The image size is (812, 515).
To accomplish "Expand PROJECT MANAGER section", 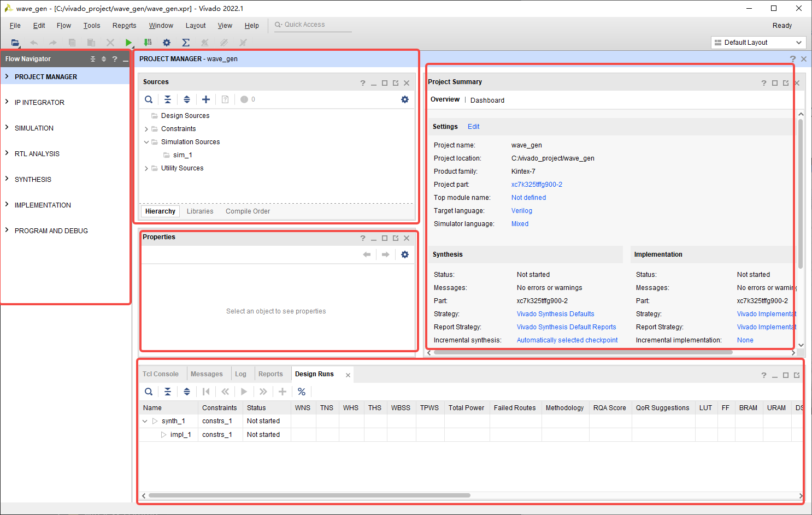I will pyautogui.click(x=7, y=76).
